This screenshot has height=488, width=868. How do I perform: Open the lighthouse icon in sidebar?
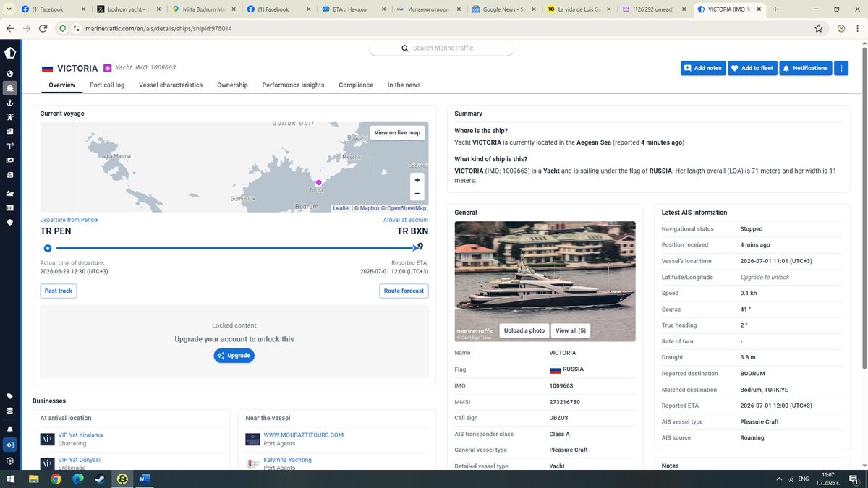click(10, 117)
